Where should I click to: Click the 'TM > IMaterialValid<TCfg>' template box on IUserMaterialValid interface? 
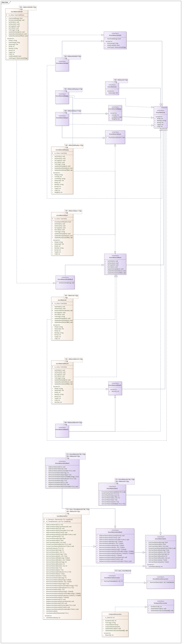click(72, 57)
